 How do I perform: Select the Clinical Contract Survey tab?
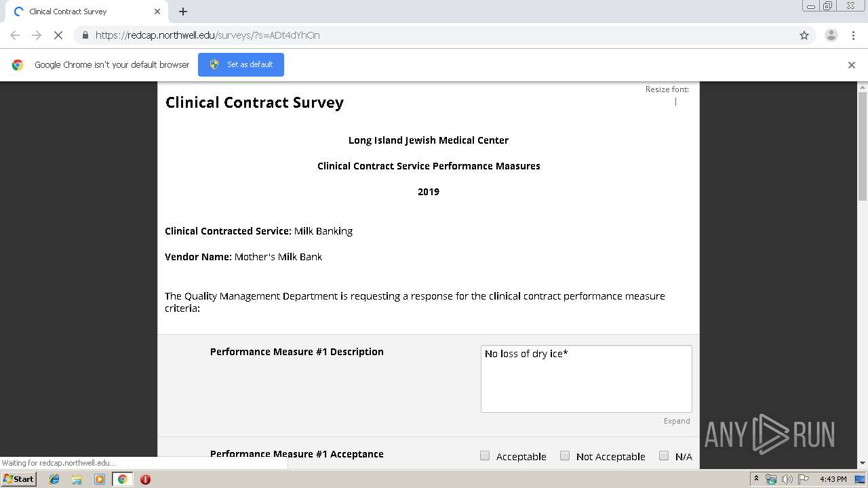pos(86,12)
